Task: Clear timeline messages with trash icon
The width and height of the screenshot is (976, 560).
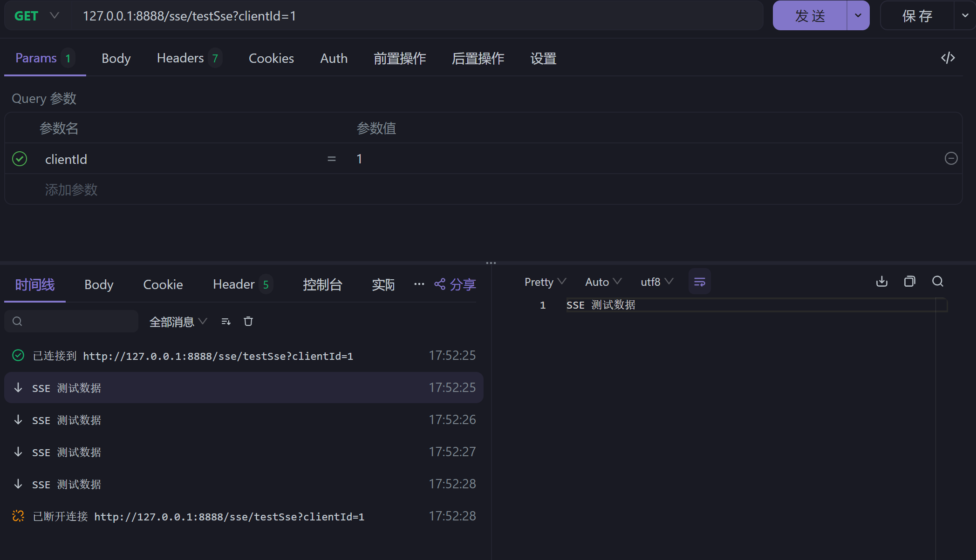Action: [248, 321]
